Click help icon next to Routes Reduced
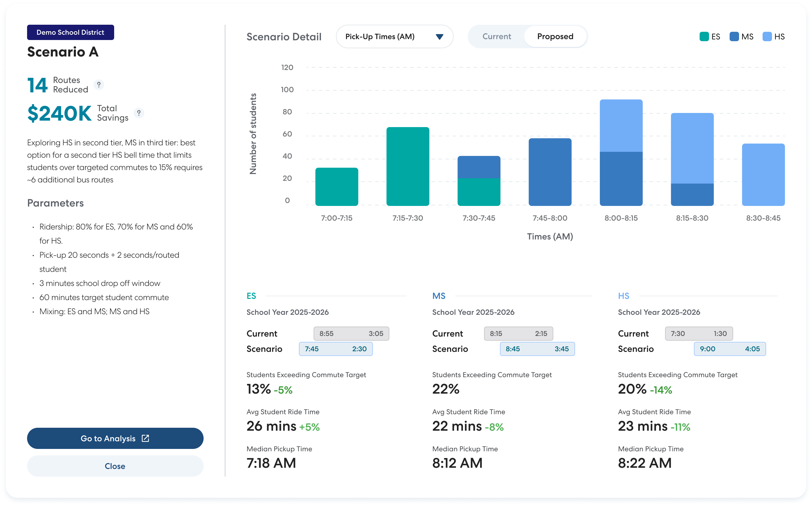The image size is (812, 506). (x=99, y=85)
